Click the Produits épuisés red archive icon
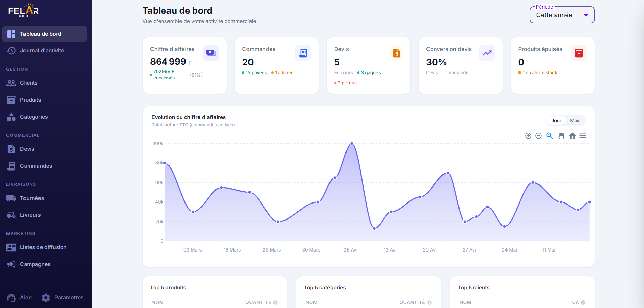Viewport: 644px width, 308px height. click(x=579, y=53)
